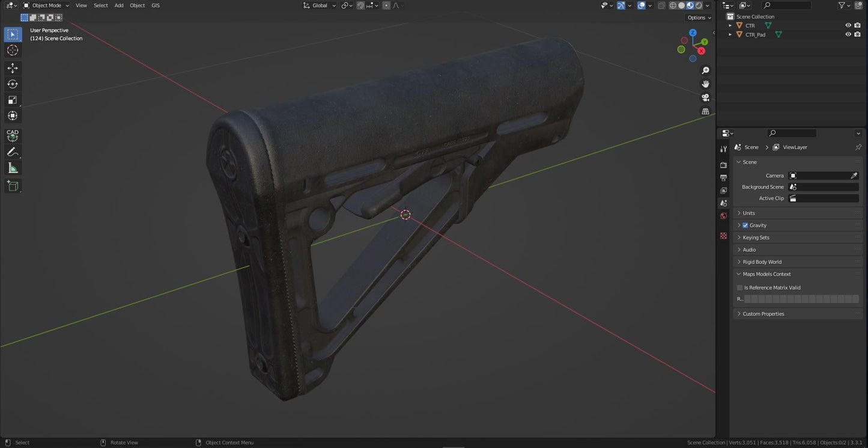Choose the Scale tool
The width and height of the screenshot is (868, 448).
click(13, 100)
